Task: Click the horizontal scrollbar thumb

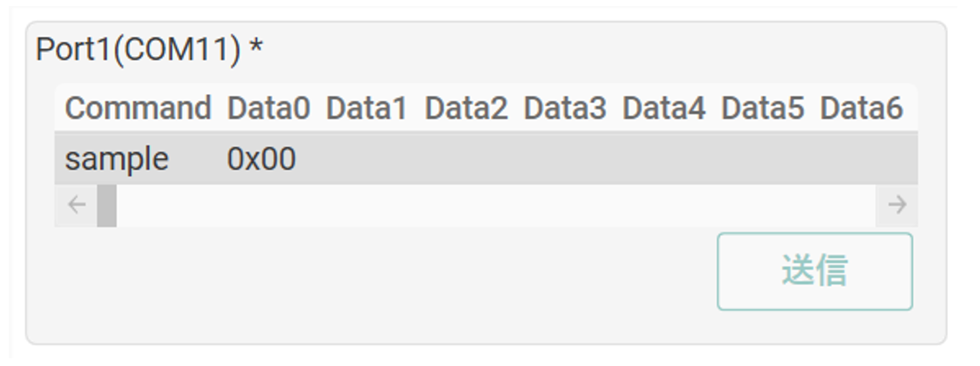Action: pos(106,206)
